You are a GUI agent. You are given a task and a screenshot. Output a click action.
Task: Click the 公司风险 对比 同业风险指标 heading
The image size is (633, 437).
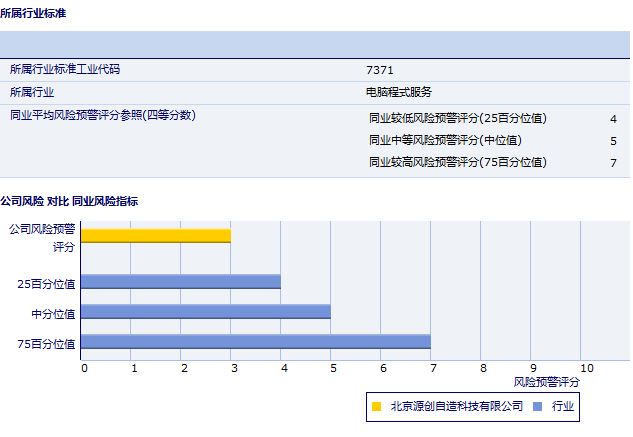tap(69, 201)
